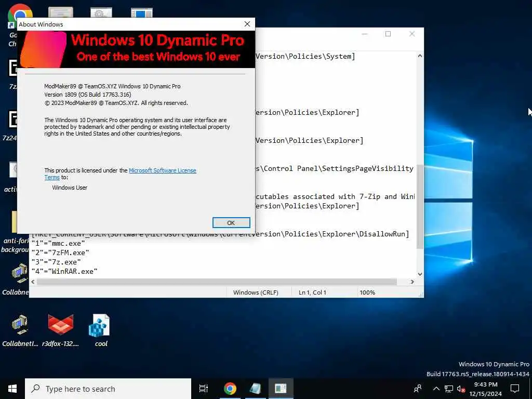Minimize the Notepad window

point(364,34)
